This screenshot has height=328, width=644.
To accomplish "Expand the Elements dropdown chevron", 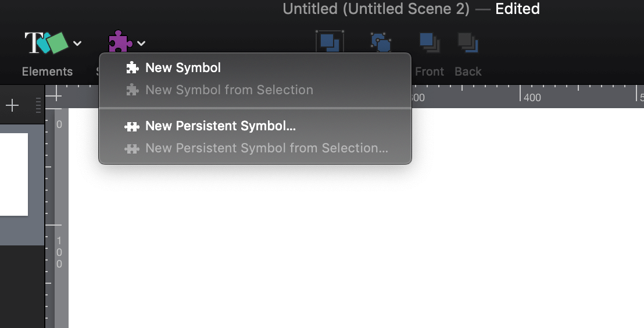I will click(x=77, y=43).
